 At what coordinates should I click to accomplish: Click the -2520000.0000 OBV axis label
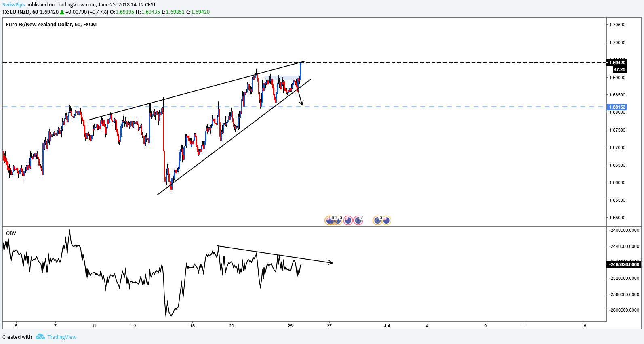coord(624,278)
